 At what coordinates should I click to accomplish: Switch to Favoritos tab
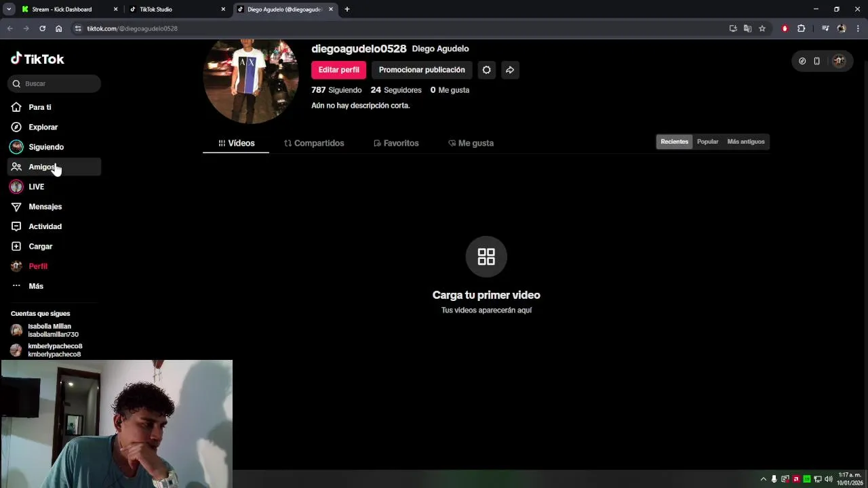tap(396, 143)
